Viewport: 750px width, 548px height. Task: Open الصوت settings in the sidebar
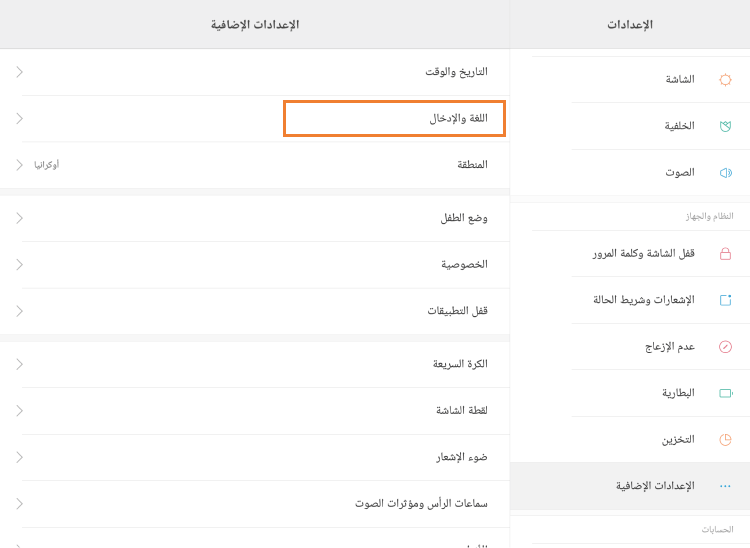[630, 173]
